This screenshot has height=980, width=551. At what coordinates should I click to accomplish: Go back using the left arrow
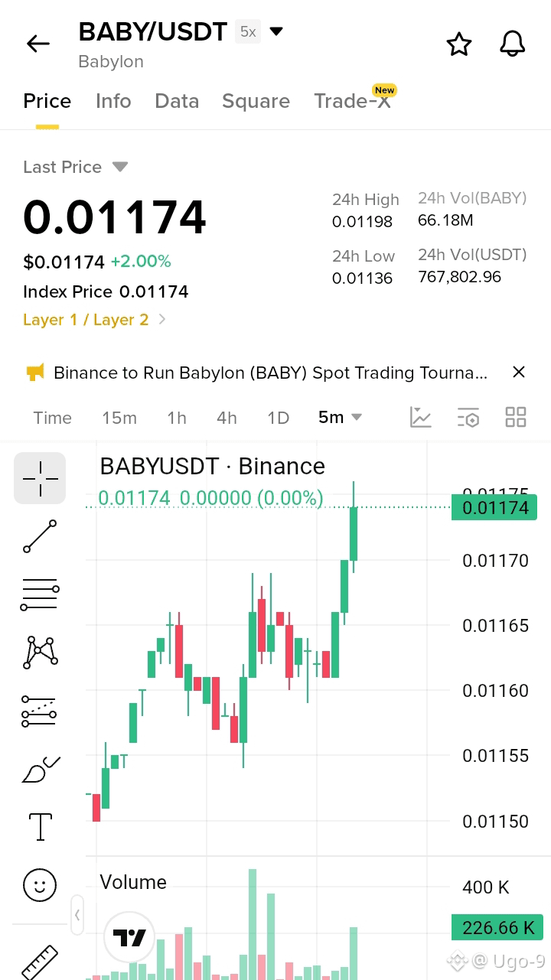(x=37, y=44)
